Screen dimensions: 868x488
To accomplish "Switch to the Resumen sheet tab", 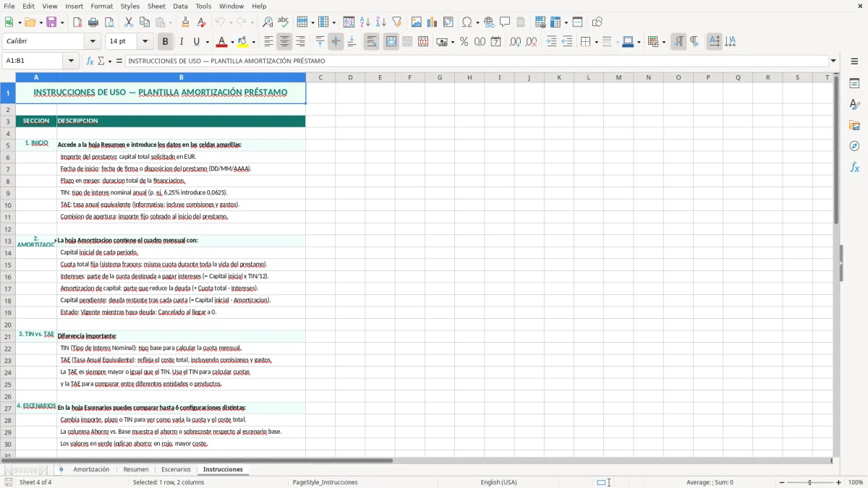I will (136, 469).
